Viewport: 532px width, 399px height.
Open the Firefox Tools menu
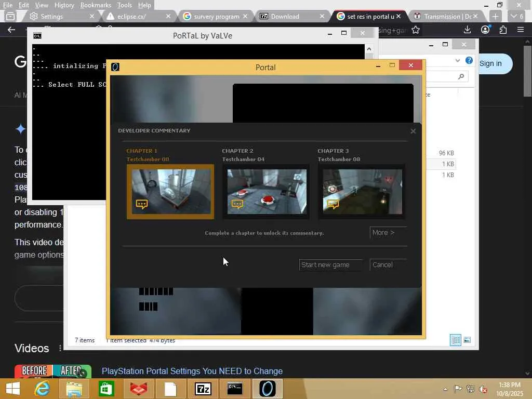point(125,5)
